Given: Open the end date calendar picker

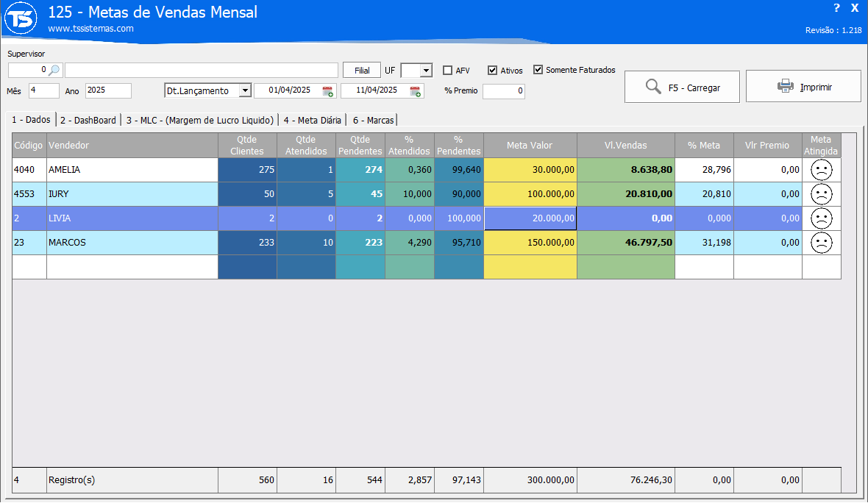Looking at the screenshot, I should point(415,91).
